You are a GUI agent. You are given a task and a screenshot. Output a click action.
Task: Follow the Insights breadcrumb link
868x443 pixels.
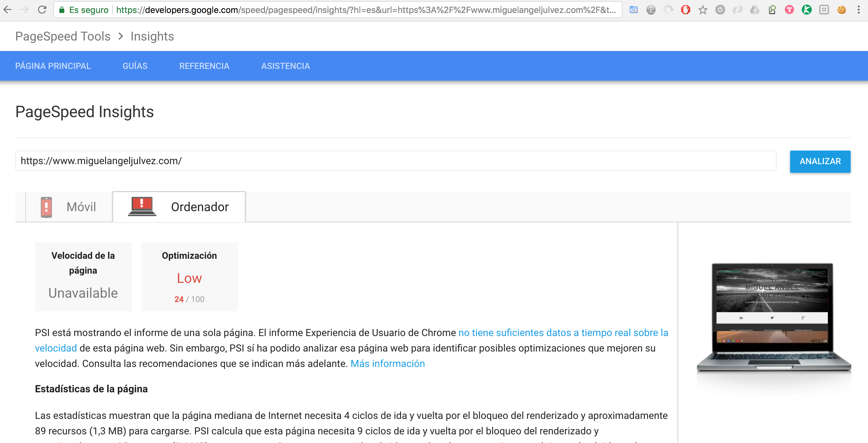152,36
